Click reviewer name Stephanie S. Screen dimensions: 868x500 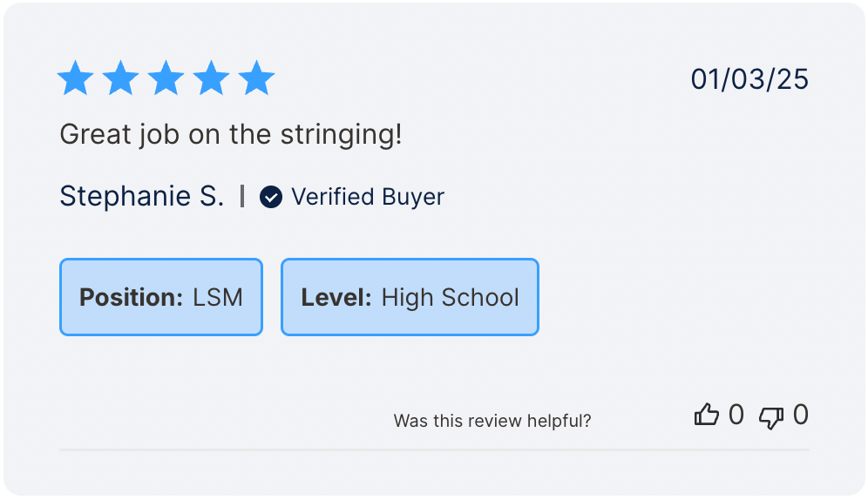pyautogui.click(x=142, y=197)
